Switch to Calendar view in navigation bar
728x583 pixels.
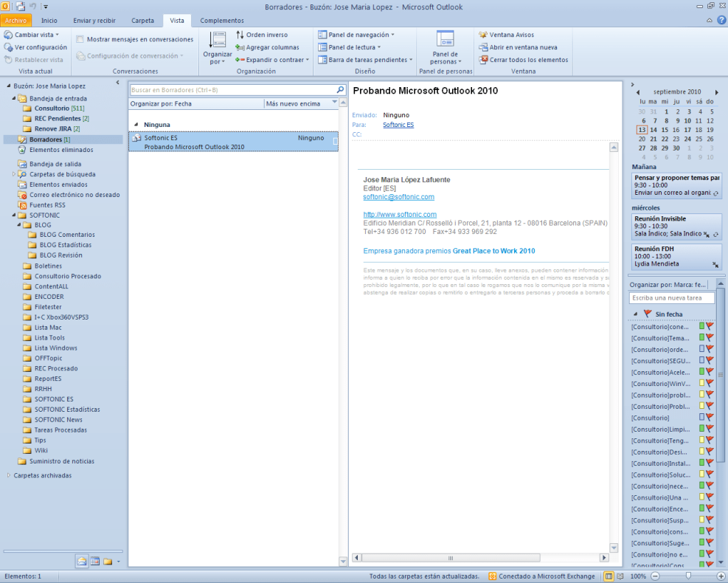click(94, 562)
